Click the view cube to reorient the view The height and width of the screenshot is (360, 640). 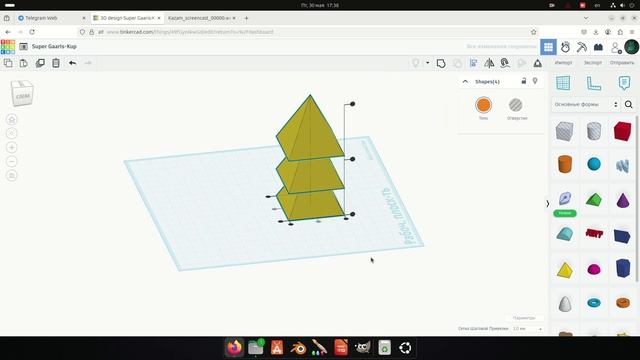22,93
